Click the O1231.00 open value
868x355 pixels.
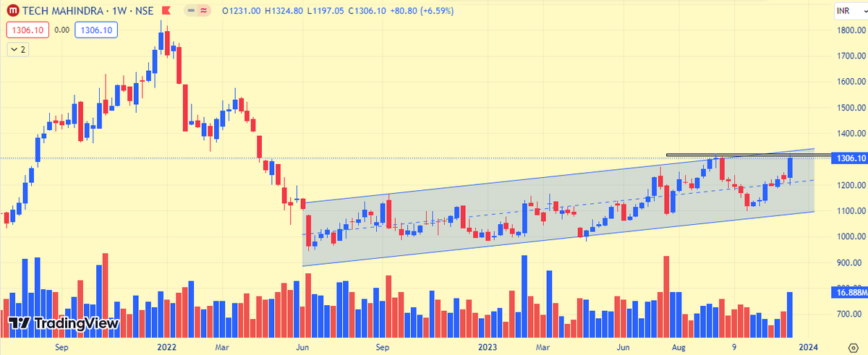click(x=241, y=12)
